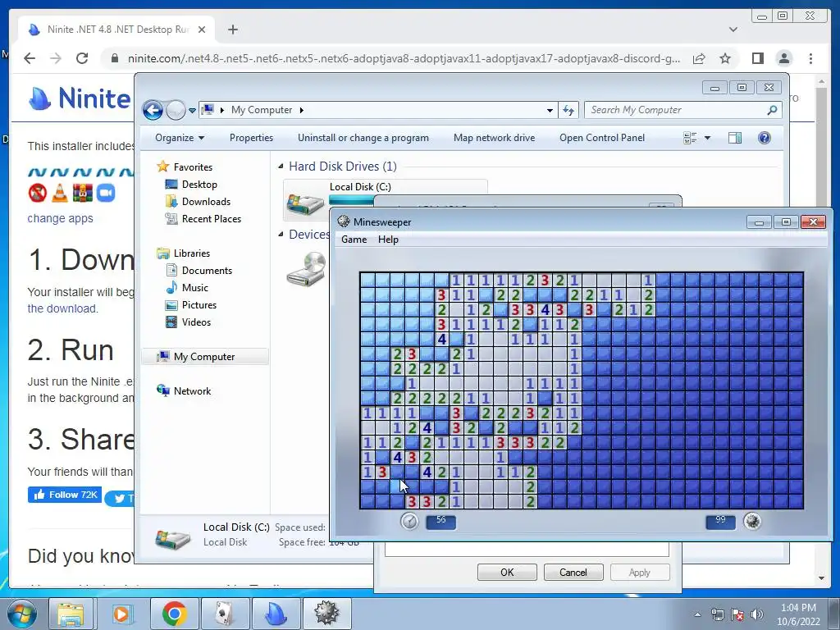Click the retry the download link

point(62,308)
